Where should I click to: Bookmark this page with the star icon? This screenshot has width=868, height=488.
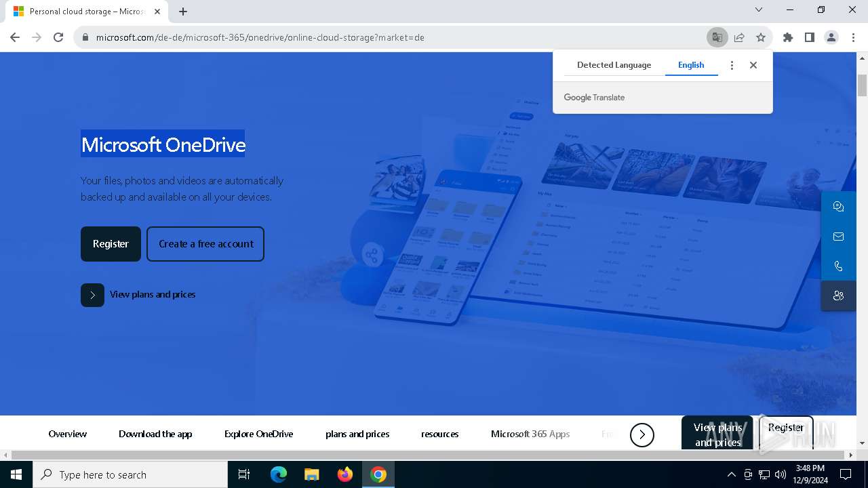coord(761,37)
